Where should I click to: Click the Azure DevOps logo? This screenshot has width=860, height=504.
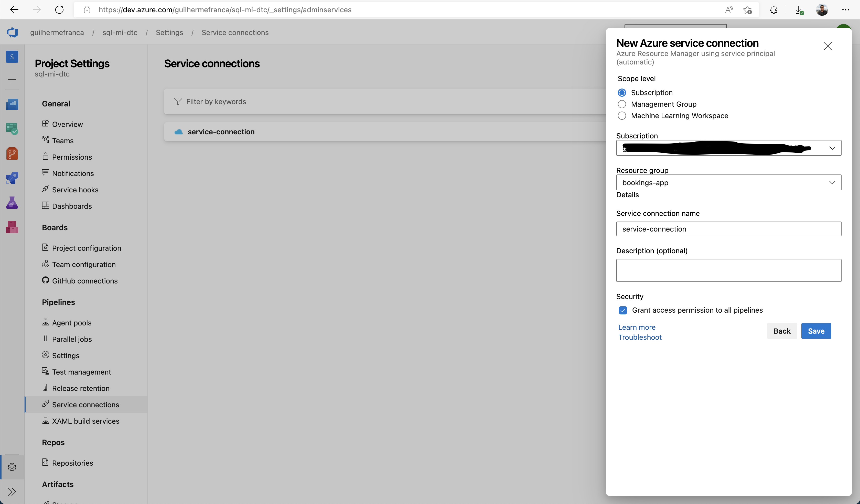(12, 32)
